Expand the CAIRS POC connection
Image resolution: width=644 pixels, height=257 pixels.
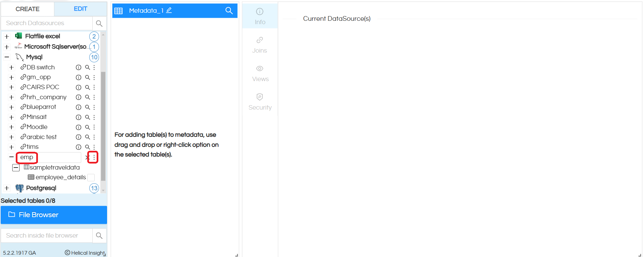(11, 87)
